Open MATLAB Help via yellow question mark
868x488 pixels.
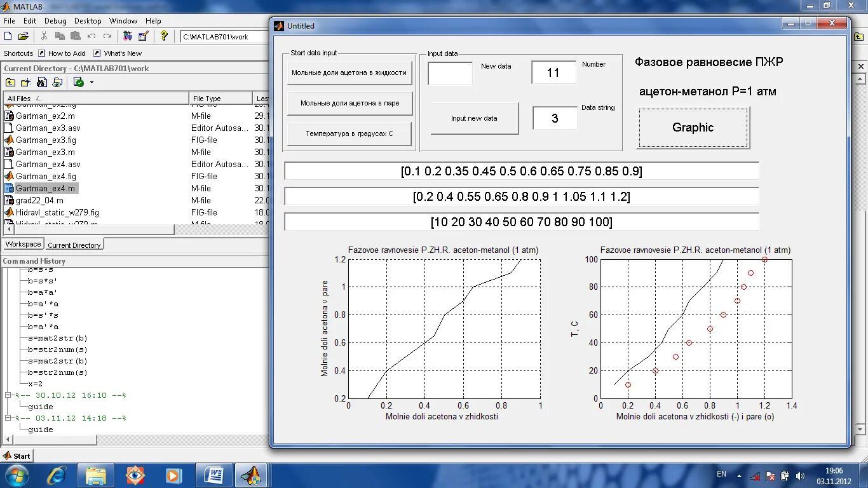coord(164,36)
